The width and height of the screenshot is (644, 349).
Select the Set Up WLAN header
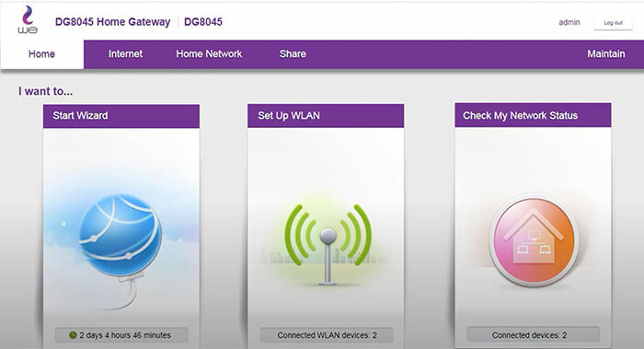(x=326, y=115)
